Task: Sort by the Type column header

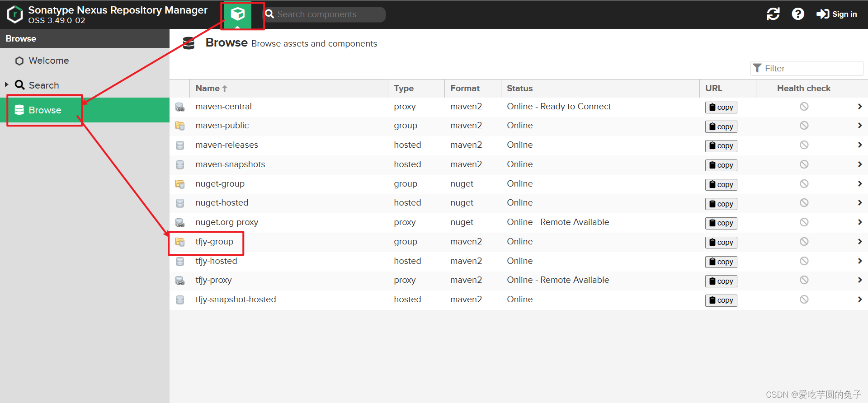Action: pos(416,89)
